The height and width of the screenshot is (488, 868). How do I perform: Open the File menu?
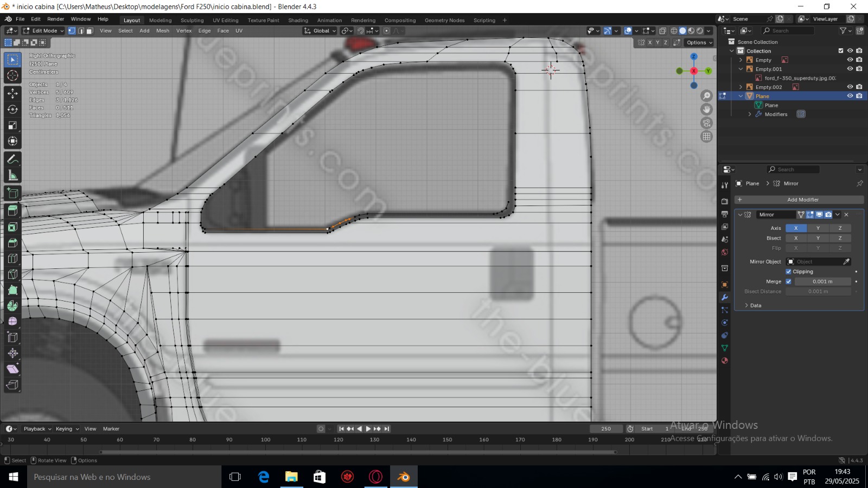point(20,19)
